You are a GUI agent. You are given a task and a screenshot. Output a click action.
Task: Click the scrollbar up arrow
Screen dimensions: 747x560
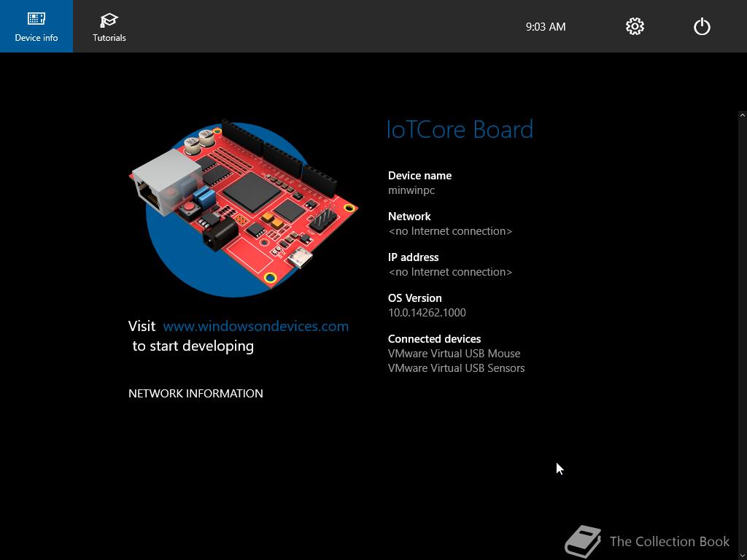coord(742,114)
